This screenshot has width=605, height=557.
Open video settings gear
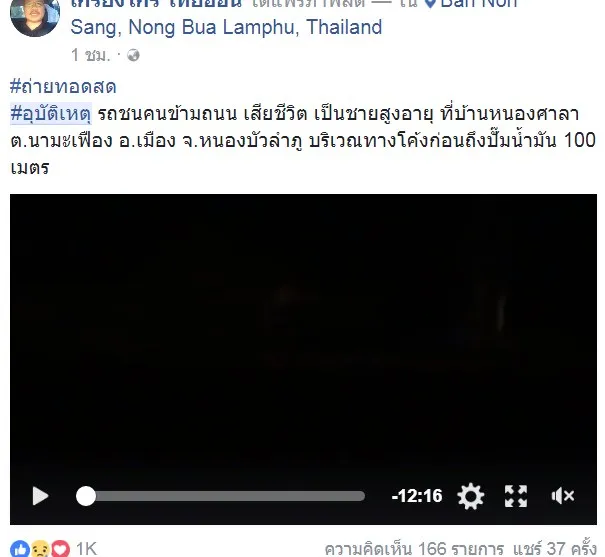(x=470, y=496)
